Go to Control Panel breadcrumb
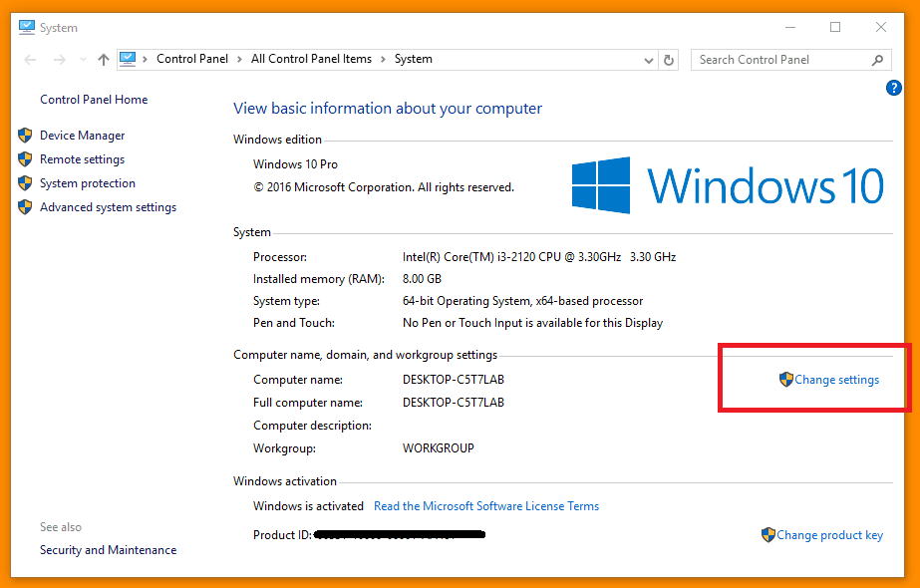The width and height of the screenshot is (920, 588). (191, 60)
